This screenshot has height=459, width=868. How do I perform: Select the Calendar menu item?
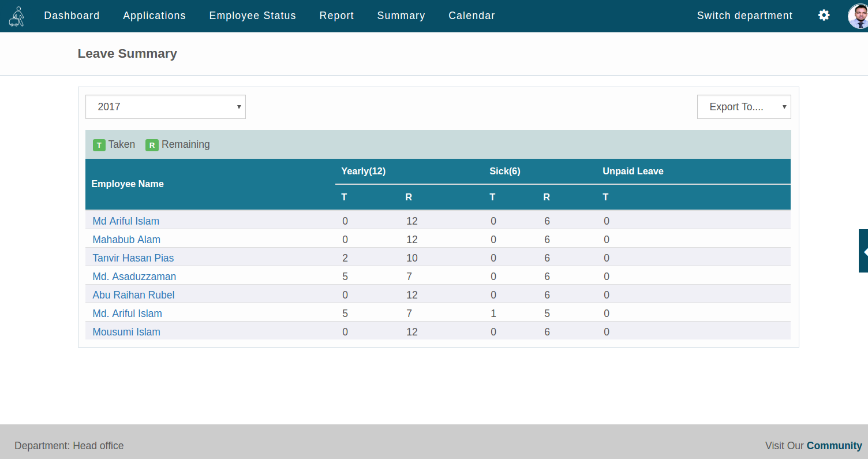click(472, 16)
